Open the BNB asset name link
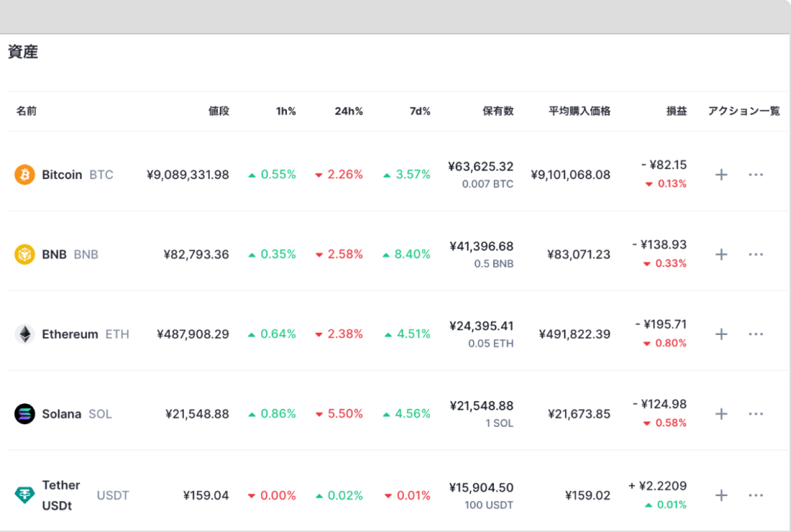 point(54,254)
